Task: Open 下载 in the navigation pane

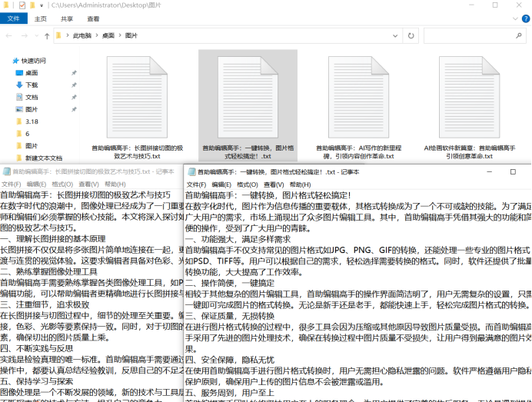Action: point(32,85)
